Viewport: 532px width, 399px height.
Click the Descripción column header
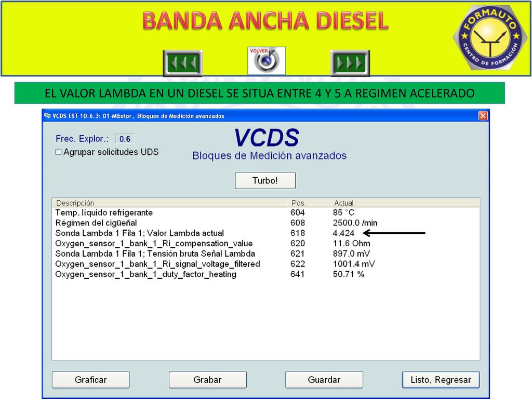[170, 203]
